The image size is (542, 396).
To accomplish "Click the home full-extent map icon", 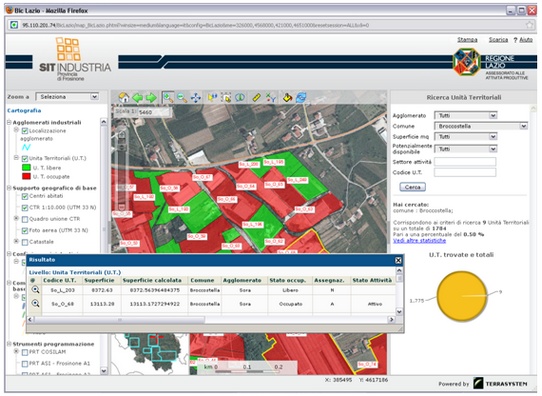I will point(124,97).
